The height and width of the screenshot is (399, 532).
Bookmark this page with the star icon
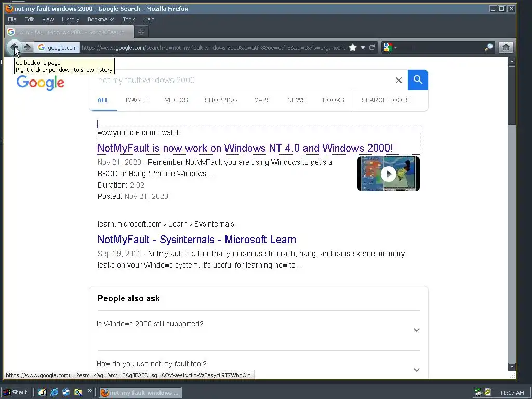point(353,47)
